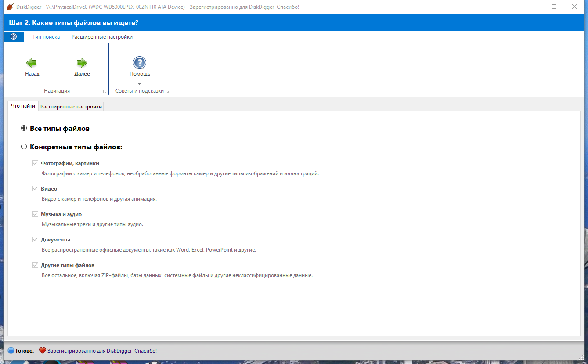Switch to Расширенные настройки ribbon tab
The width and height of the screenshot is (588, 364).
[102, 37]
